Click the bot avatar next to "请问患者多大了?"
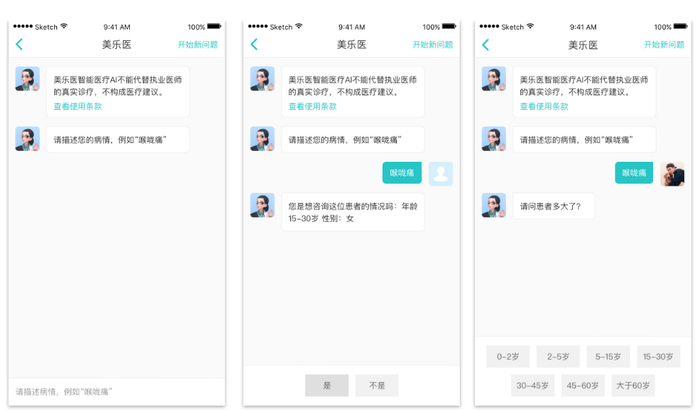Image resolution: width=700 pixels, height=411 pixels. [x=494, y=205]
